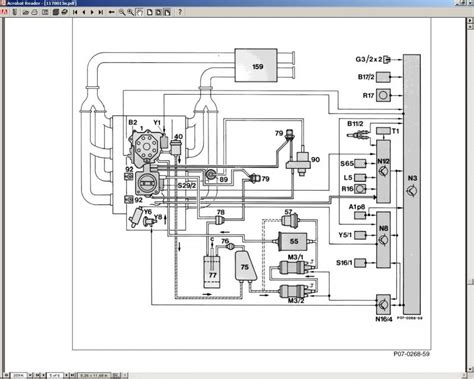Jump to the last page button
The width and height of the screenshot is (474, 379).
pos(101,12)
